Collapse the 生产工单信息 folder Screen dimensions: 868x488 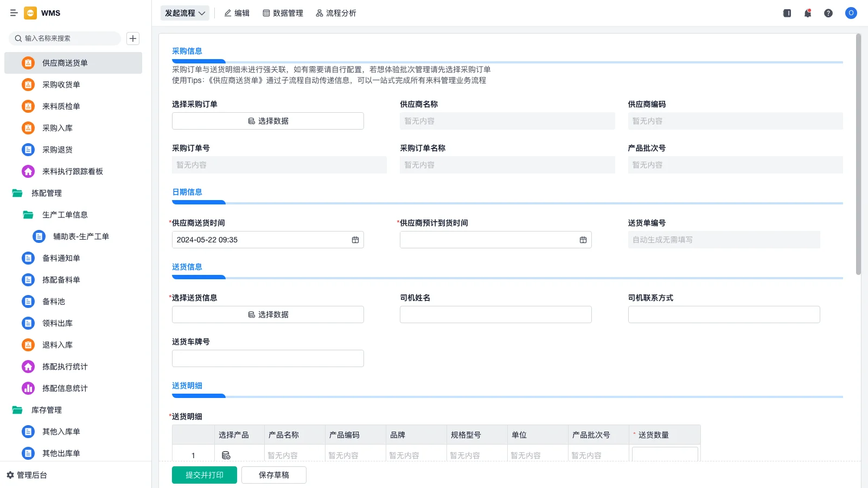(28, 215)
